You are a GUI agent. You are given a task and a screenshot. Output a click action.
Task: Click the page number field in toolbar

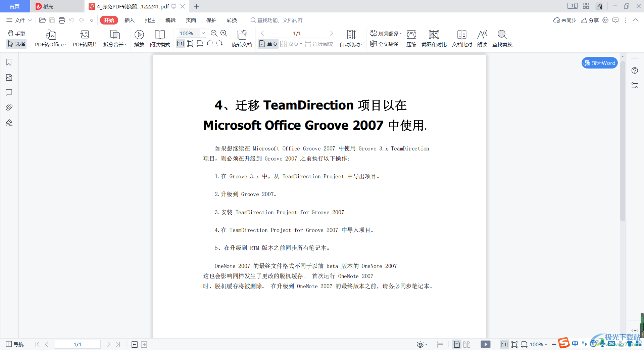tap(297, 33)
